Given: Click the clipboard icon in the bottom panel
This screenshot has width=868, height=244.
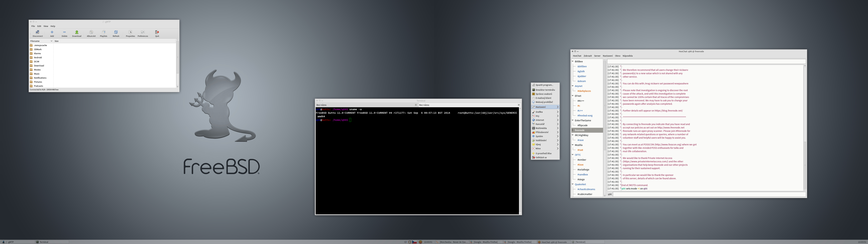Looking at the screenshot, I should pos(410,242).
